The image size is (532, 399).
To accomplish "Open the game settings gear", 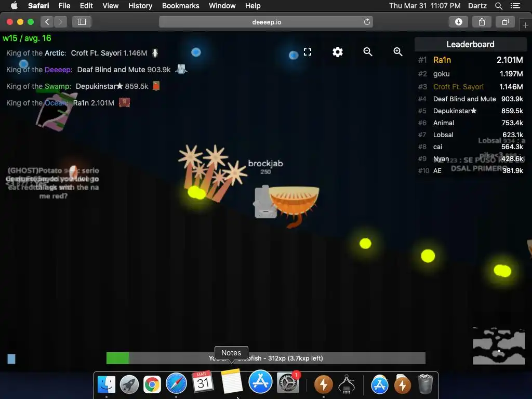I will [x=338, y=52].
